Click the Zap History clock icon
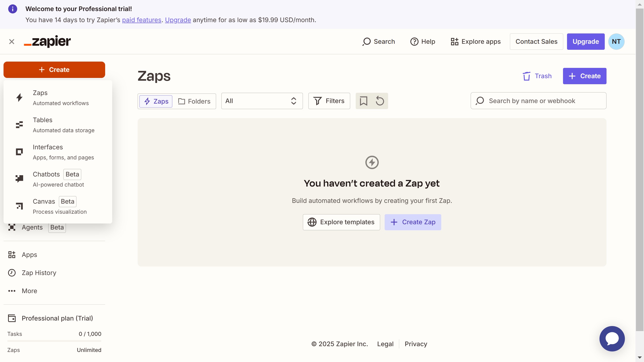Screen dimensions: 644x362 [12, 273]
